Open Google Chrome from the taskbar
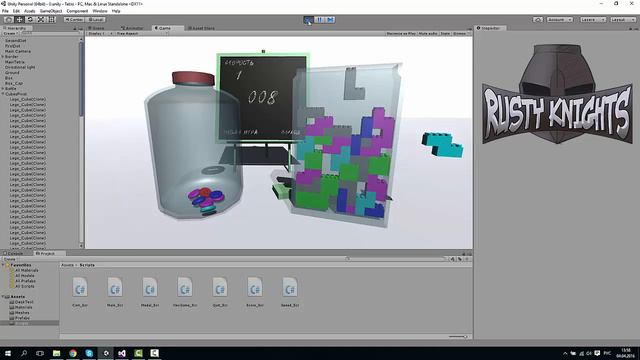Image resolution: width=640 pixels, height=360 pixels. coord(73,353)
